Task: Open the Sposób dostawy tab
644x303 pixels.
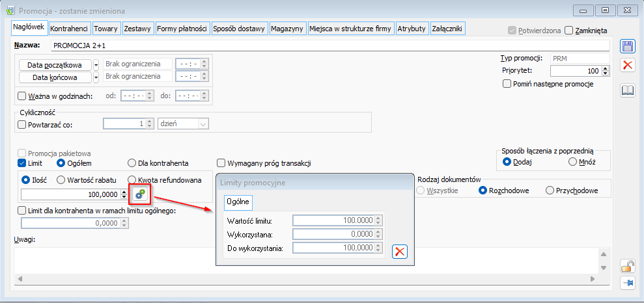Action: click(238, 29)
